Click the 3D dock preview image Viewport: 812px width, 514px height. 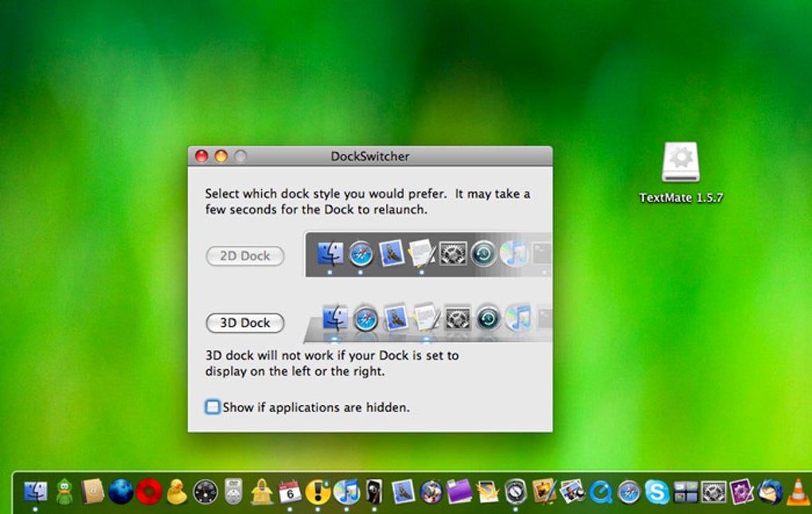click(x=427, y=321)
